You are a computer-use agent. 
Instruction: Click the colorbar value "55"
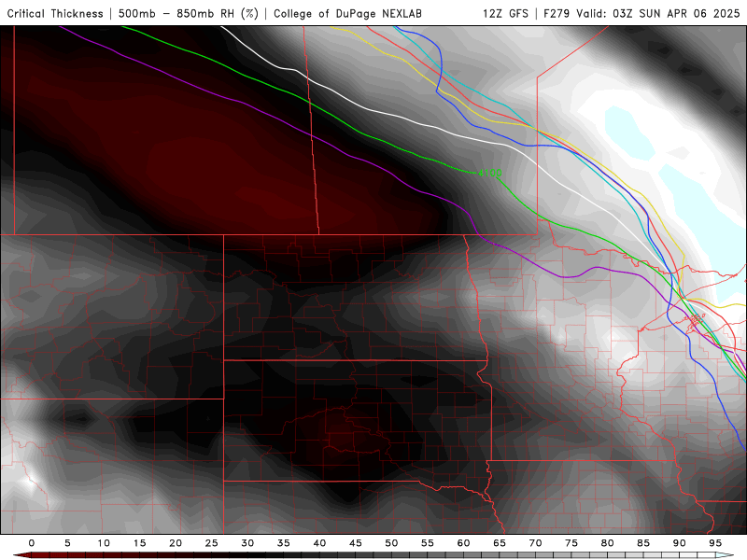[428, 543]
